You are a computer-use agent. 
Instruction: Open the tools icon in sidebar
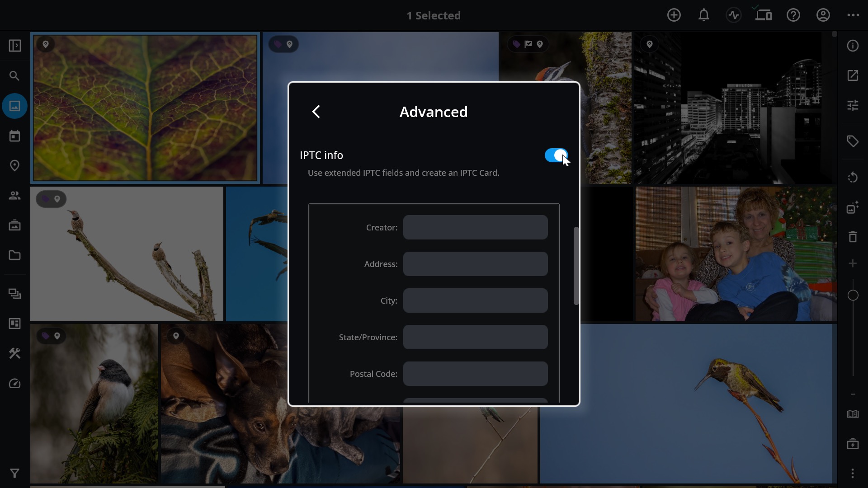15,354
